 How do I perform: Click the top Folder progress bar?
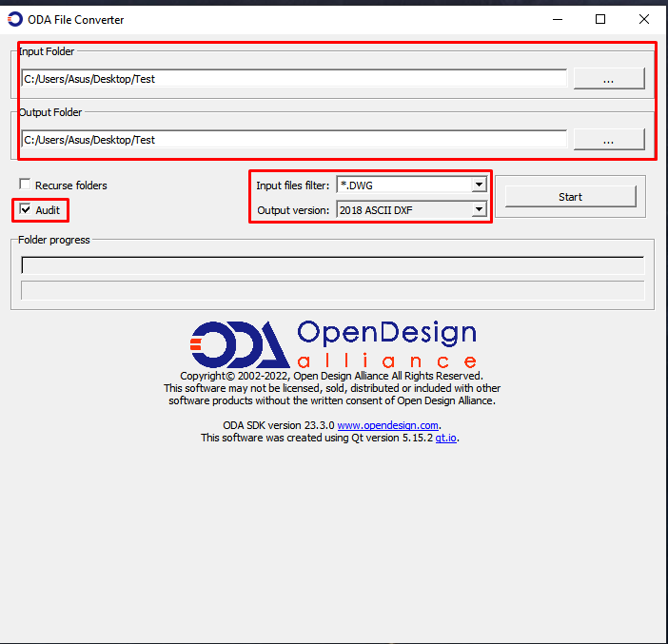(333, 265)
